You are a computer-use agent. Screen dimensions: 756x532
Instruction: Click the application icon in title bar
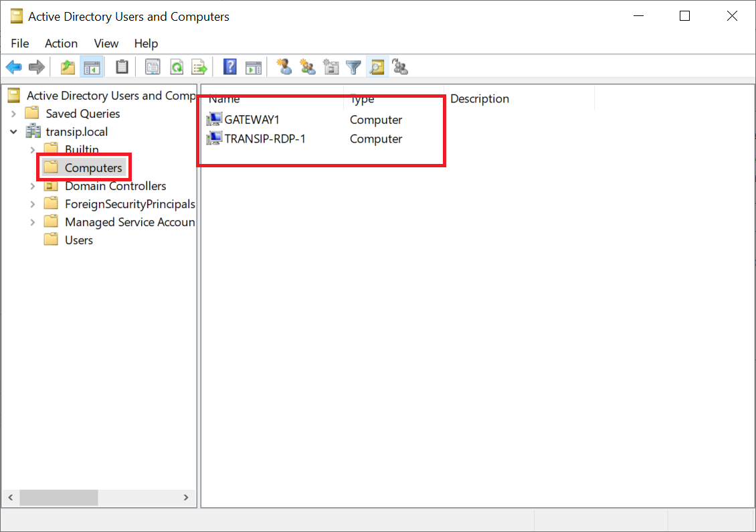(17, 17)
